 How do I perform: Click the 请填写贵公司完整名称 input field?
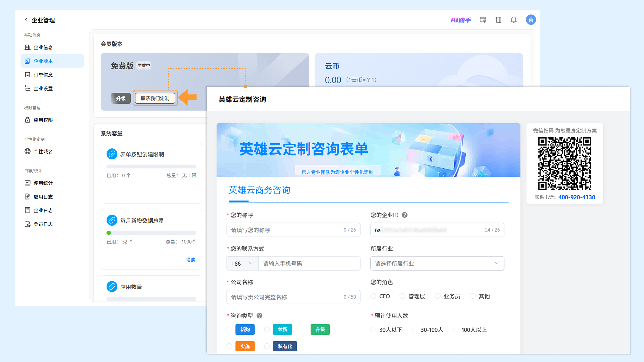tap(293, 297)
